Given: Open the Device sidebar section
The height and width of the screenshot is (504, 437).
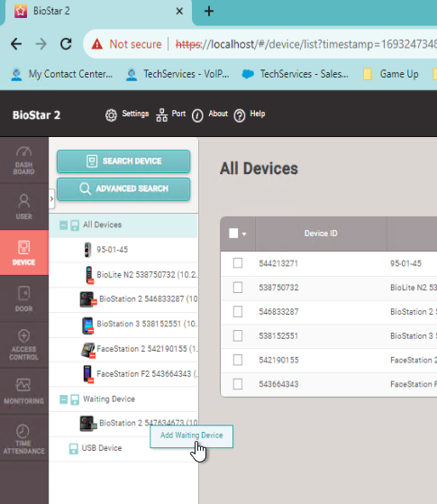Looking at the screenshot, I should tap(24, 252).
